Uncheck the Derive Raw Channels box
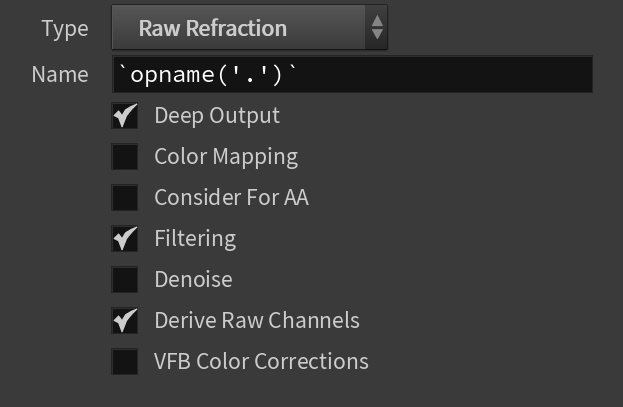The image size is (623, 407). pos(125,320)
